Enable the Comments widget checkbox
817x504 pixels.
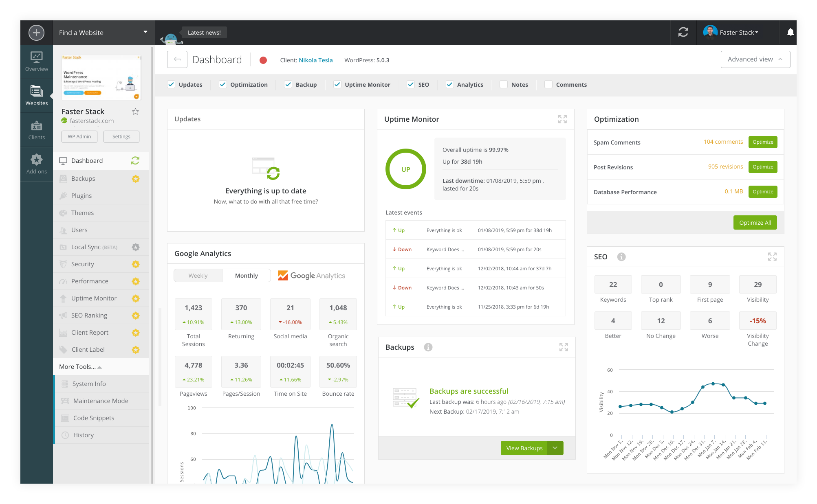click(548, 84)
